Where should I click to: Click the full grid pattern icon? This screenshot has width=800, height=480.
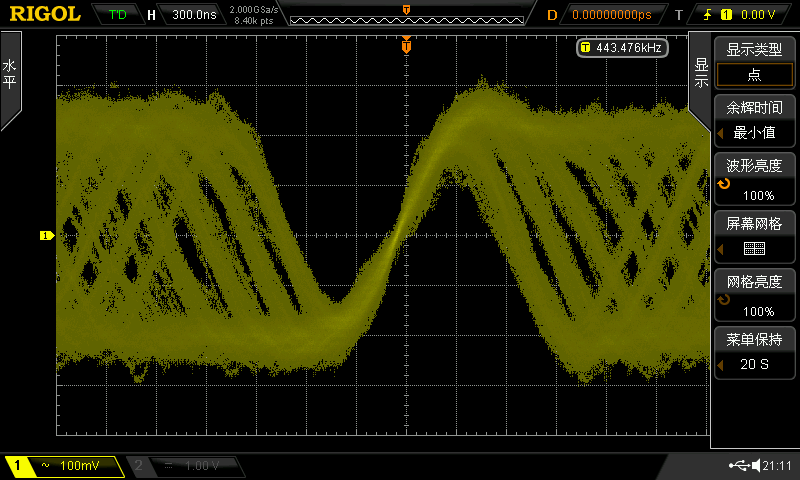pos(754,248)
